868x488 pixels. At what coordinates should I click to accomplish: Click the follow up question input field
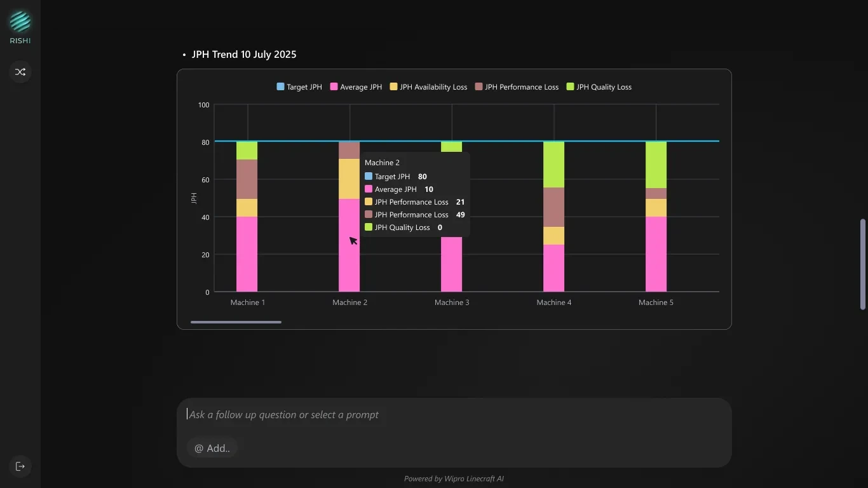click(454, 415)
